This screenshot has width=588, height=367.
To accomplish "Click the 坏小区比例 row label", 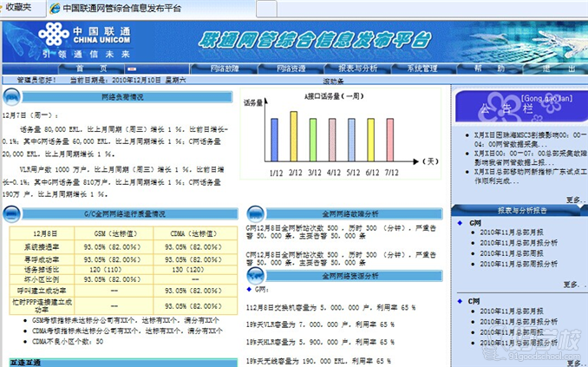I will (42, 279).
